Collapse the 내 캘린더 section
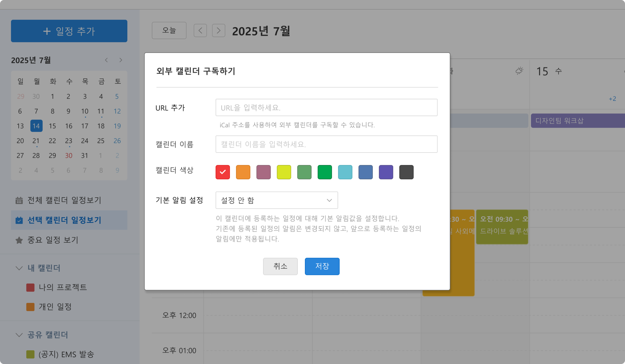 (19, 268)
